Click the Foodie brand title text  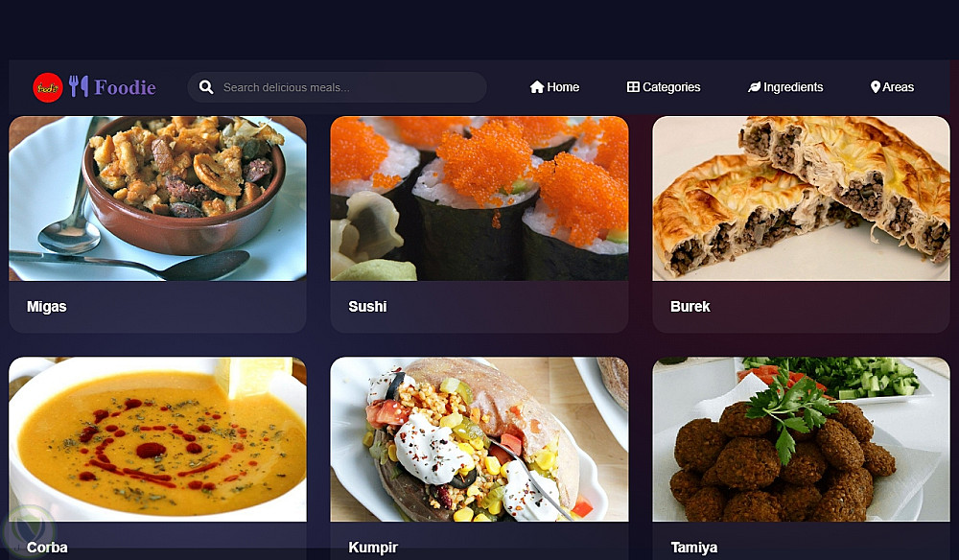tap(126, 87)
